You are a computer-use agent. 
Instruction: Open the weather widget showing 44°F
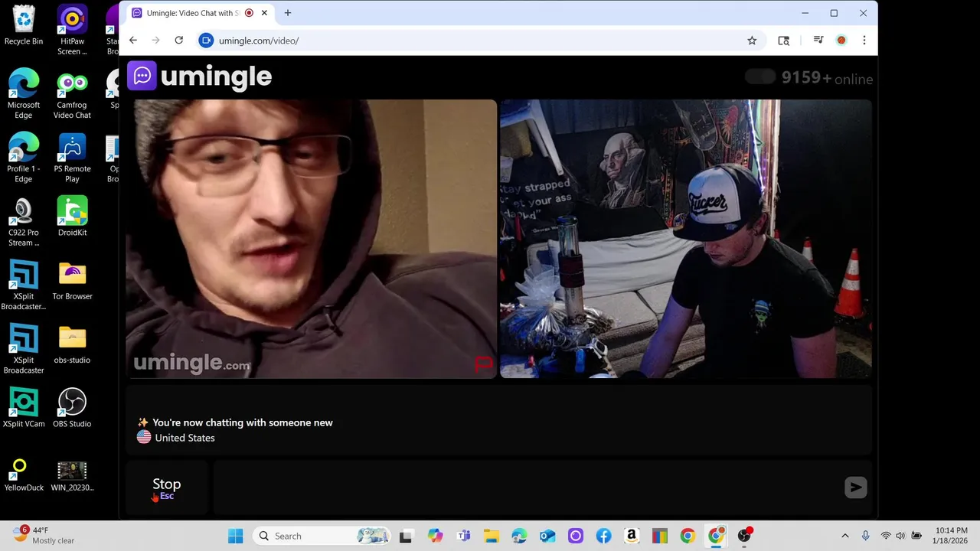point(44,536)
